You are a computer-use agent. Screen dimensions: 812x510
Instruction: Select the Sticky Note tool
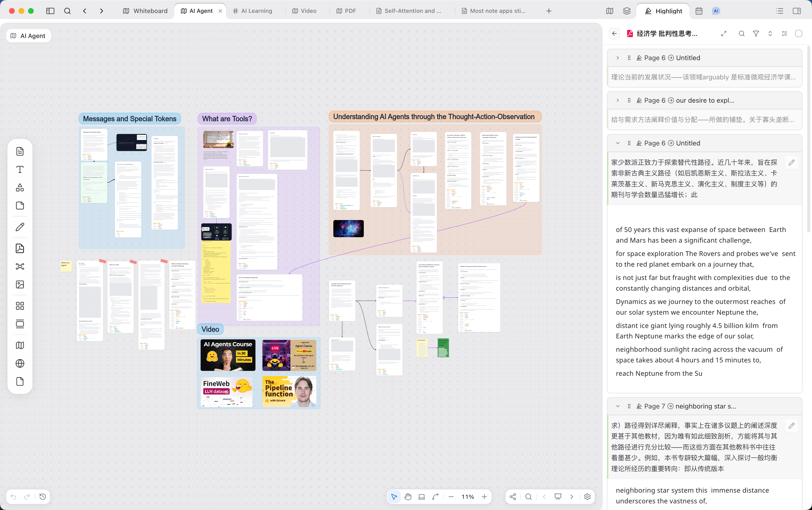[20, 206]
